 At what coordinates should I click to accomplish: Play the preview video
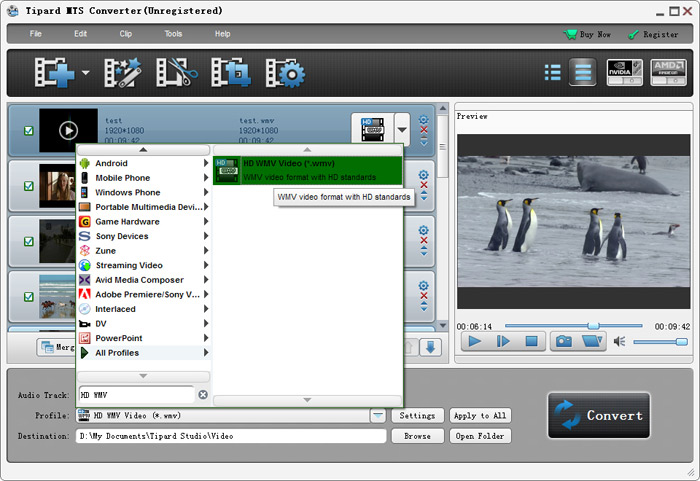coord(475,342)
